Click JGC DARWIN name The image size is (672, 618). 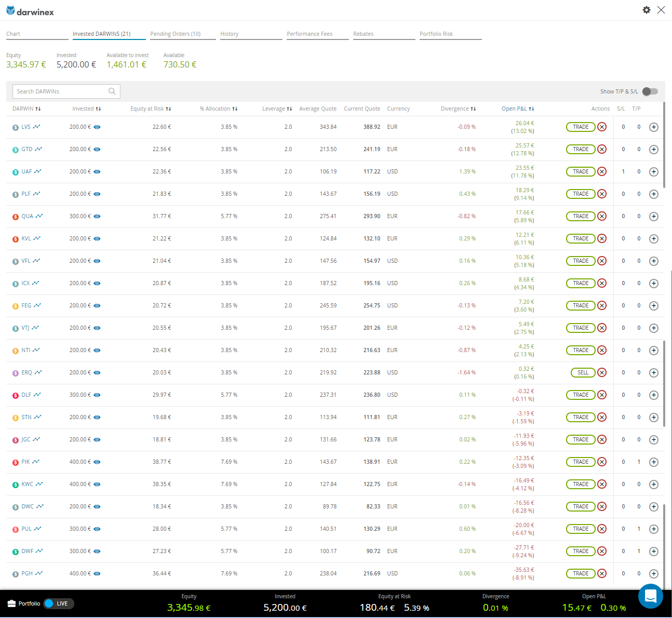(x=26, y=439)
